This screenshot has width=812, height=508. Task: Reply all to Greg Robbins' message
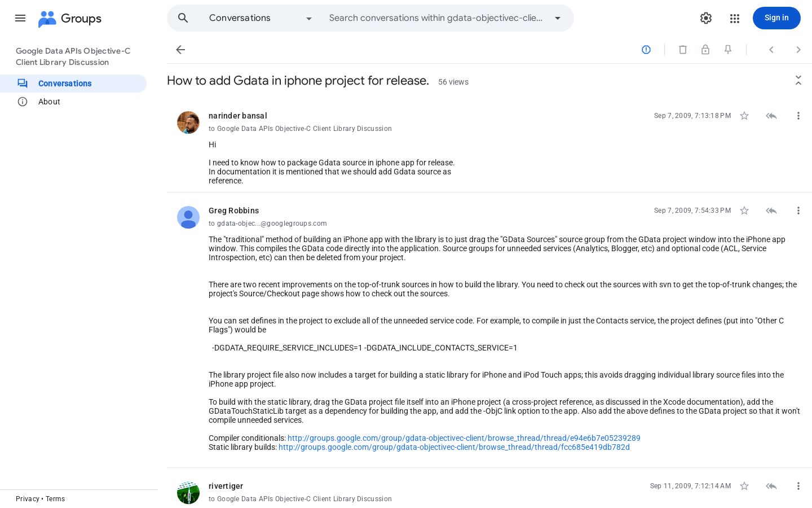click(x=771, y=211)
